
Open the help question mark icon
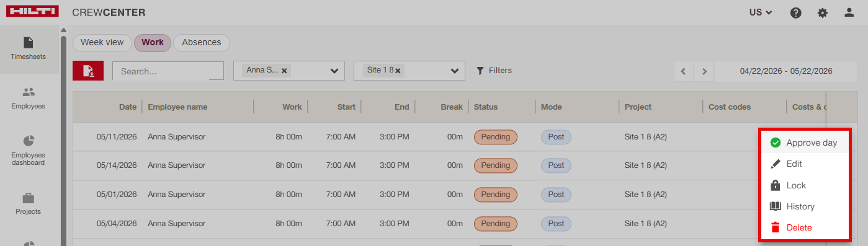click(795, 12)
